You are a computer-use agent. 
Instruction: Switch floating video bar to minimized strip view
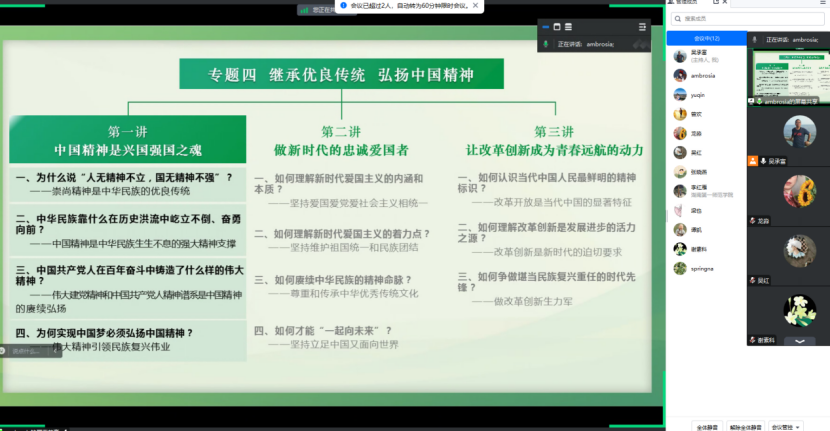544,26
